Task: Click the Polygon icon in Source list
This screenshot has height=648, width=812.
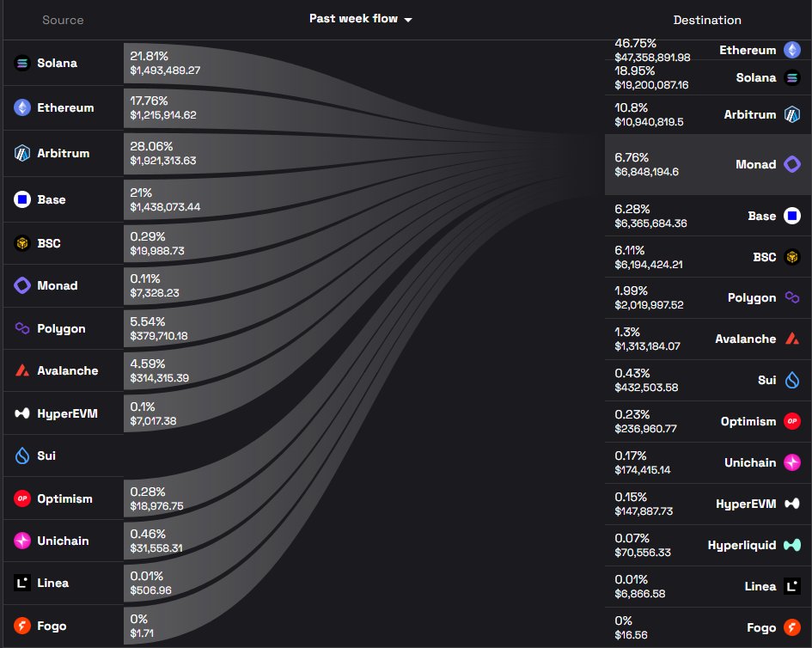Action: 22,328
